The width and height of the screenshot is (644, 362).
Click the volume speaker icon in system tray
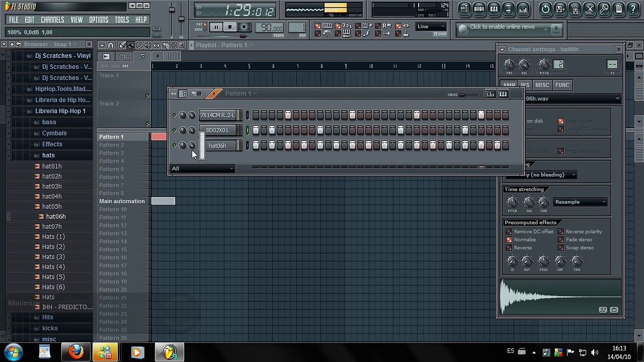[x=594, y=352]
